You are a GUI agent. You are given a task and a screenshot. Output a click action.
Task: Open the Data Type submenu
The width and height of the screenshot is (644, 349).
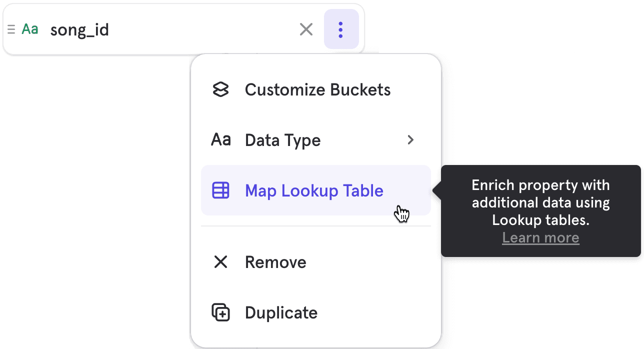(x=282, y=140)
